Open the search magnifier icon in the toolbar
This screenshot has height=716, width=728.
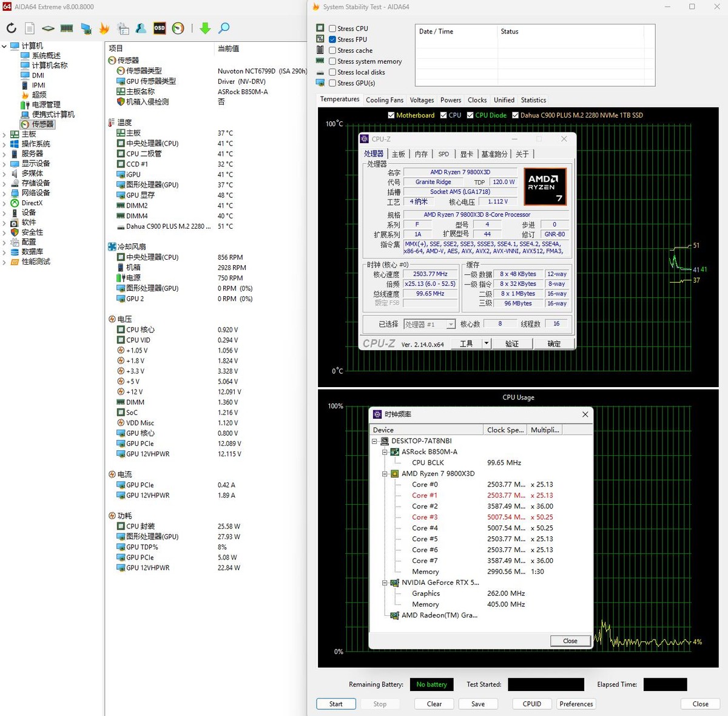coord(223,28)
